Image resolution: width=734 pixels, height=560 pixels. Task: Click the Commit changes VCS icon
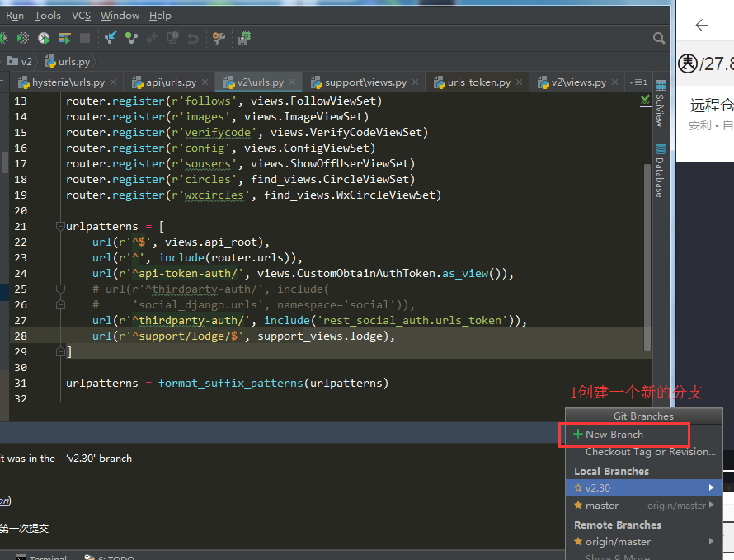[131, 38]
